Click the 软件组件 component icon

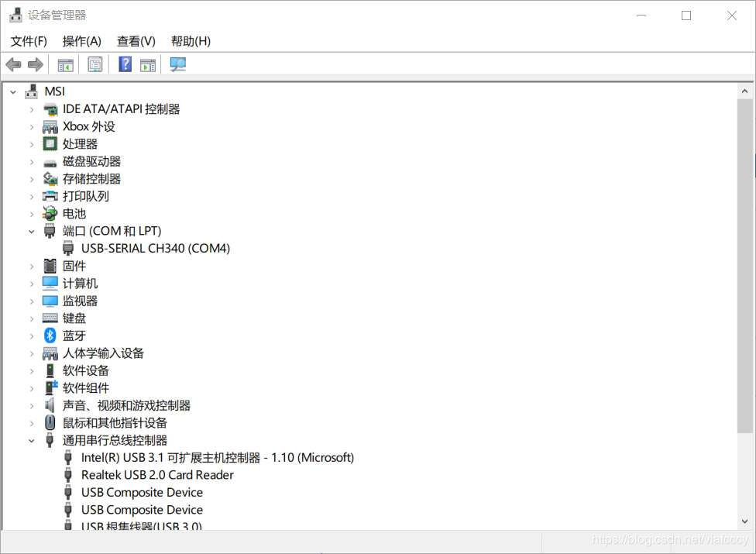click(x=51, y=387)
